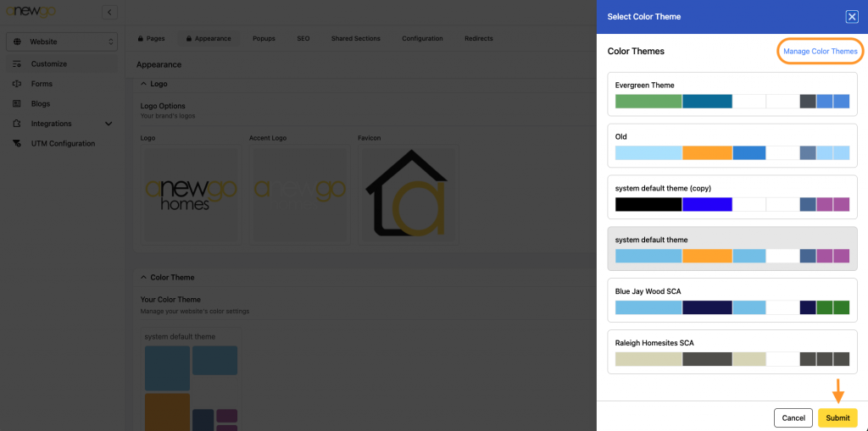Open the Website selector dropdown
The width and height of the screenshot is (868, 431).
(x=62, y=41)
